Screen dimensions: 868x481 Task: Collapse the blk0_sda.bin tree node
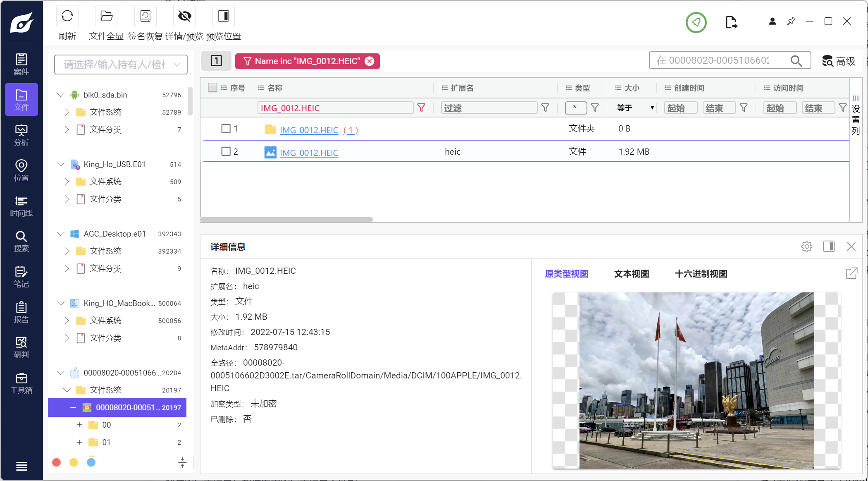60,95
